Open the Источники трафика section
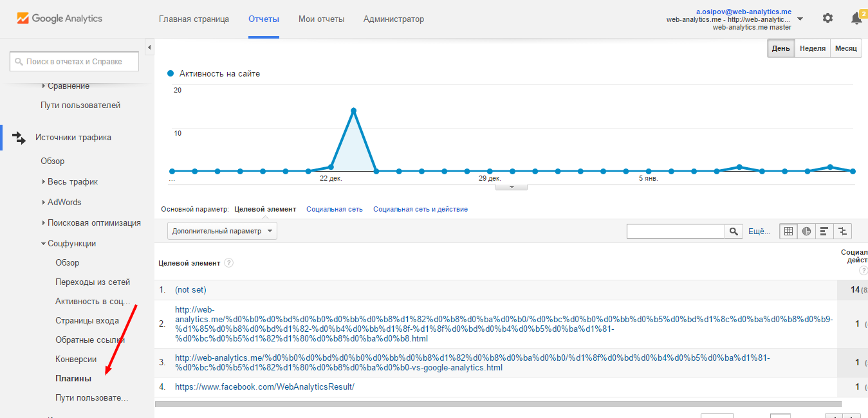 tap(73, 137)
